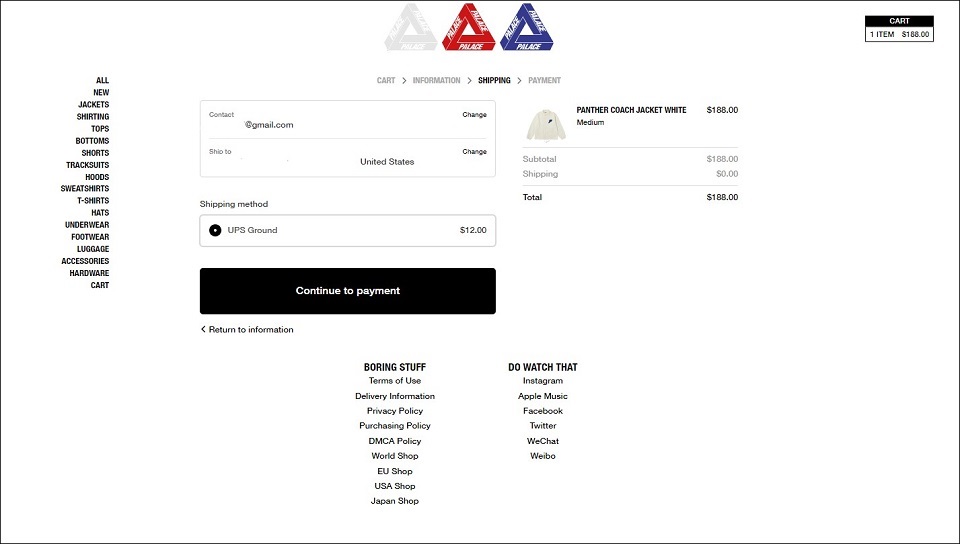Screen dimensions: 960x544
Task: Read the Privacy Policy
Action: pos(395,411)
